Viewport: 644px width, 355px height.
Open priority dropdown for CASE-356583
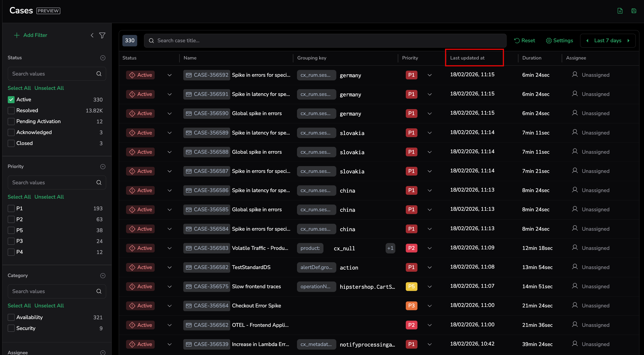[430, 248]
